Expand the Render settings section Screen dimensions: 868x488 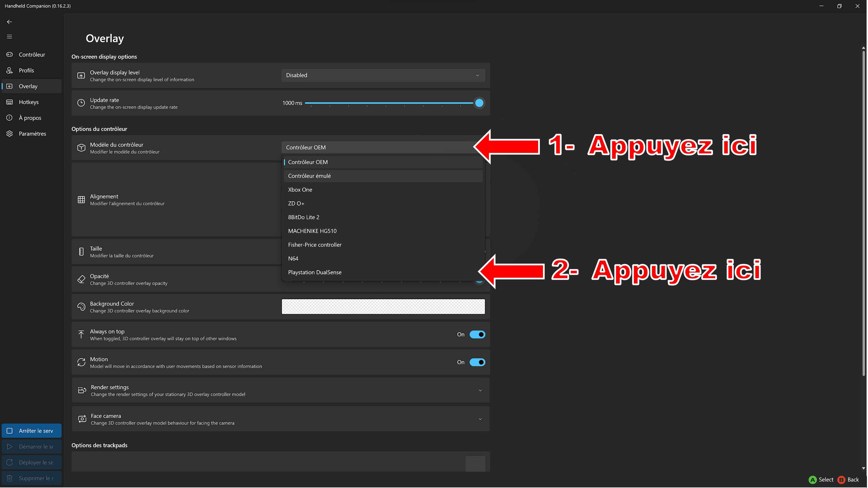(x=480, y=390)
